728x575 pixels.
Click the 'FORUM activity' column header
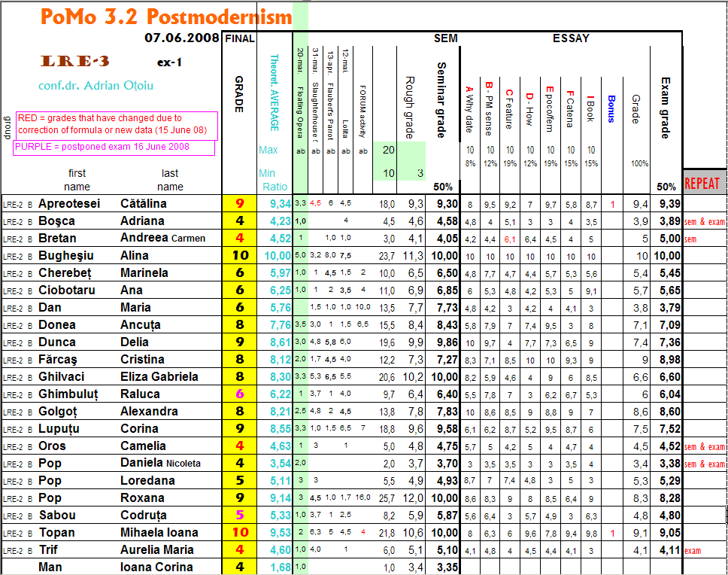(363, 111)
